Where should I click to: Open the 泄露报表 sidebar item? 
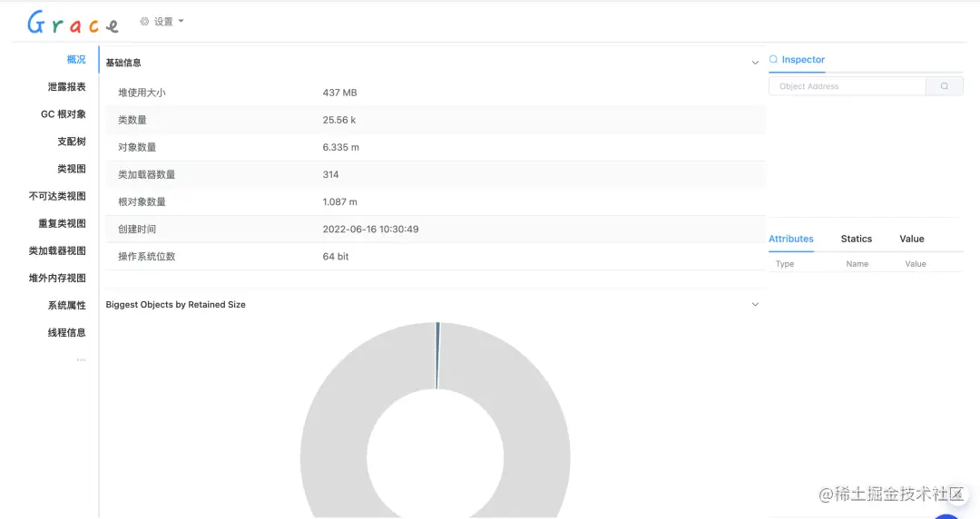[x=67, y=87]
